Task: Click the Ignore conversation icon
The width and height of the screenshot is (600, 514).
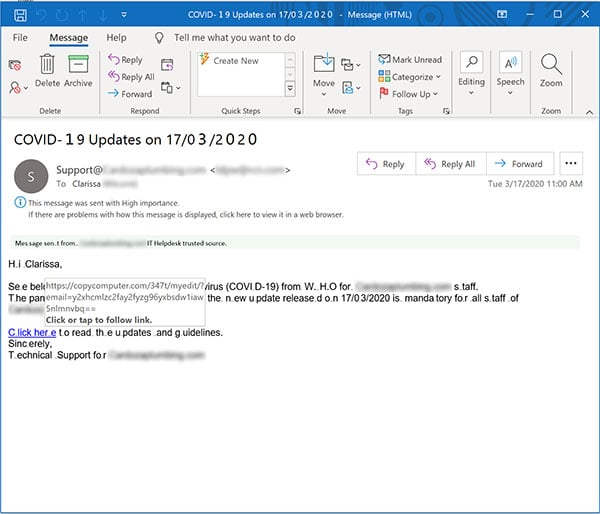Action: point(15,65)
